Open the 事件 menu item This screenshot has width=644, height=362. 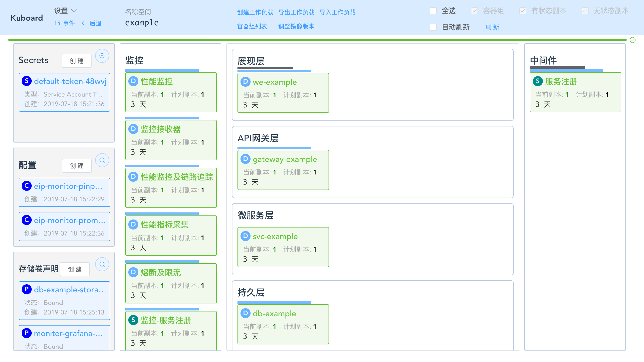point(68,23)
